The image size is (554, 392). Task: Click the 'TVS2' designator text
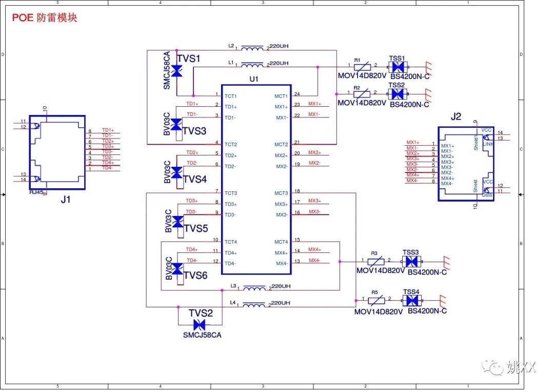point(201,313)
